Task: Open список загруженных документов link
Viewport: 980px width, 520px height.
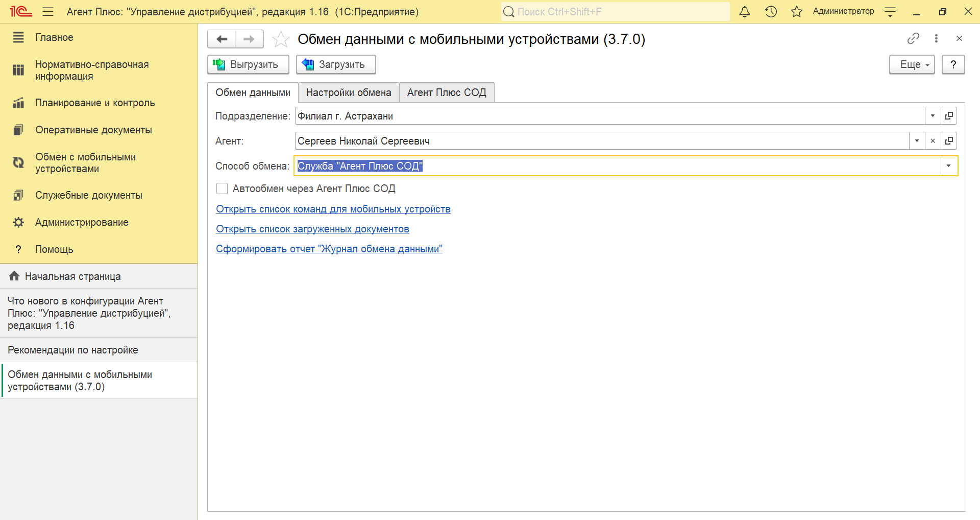Action: pos(312,229)
